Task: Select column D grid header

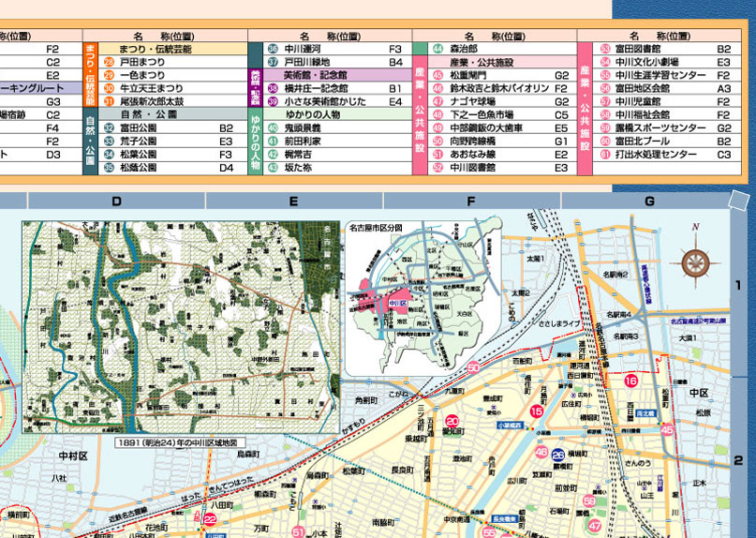Action: pos(116,202)
